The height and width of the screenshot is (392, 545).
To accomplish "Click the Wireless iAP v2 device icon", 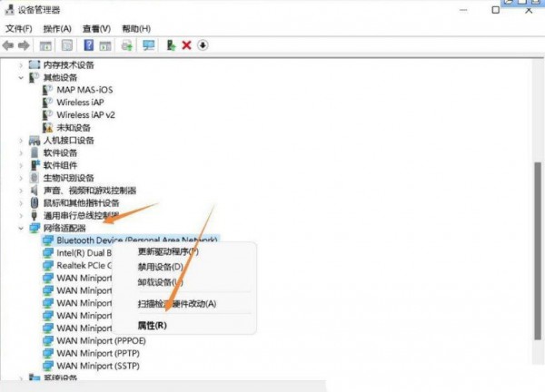I will click(47, 115).
